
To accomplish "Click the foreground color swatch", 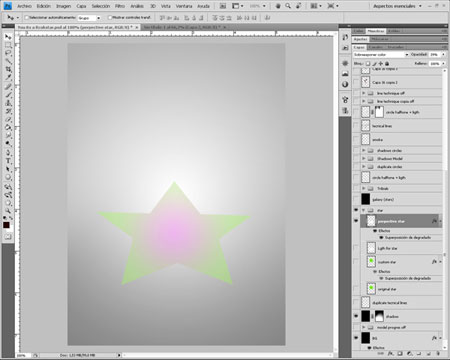I will click(6, 225).
